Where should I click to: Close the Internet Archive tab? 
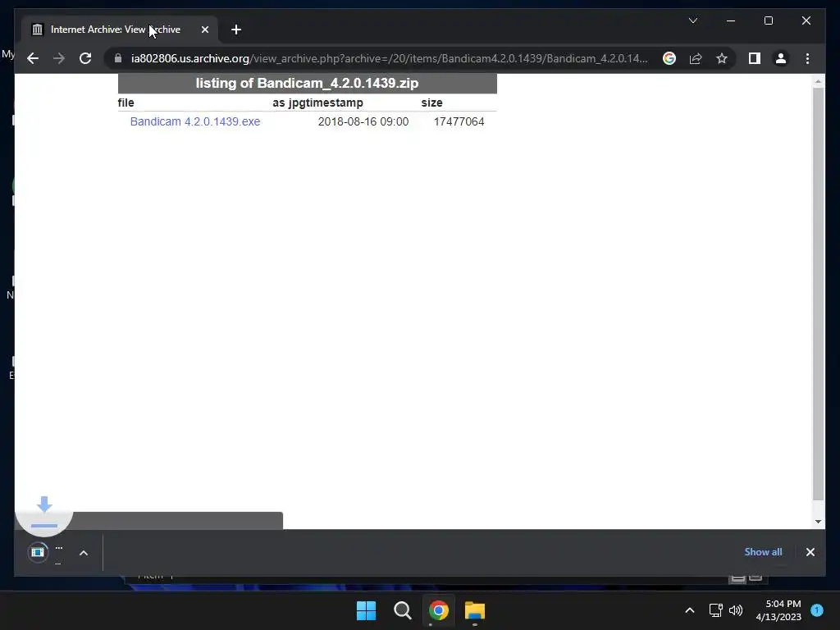[204, 30]
